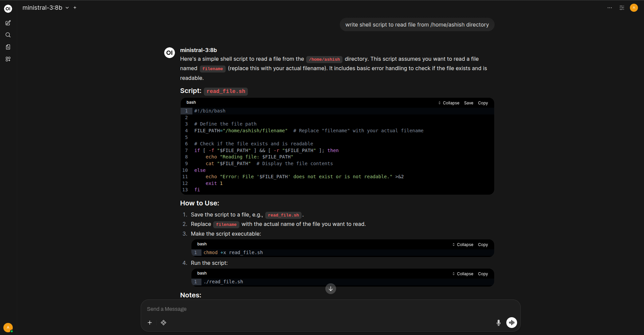This screenshot has height=335, width=644.
Task: Click the New Chat plus next to model name
Action: pyautogui.click(x=75, y=8)
